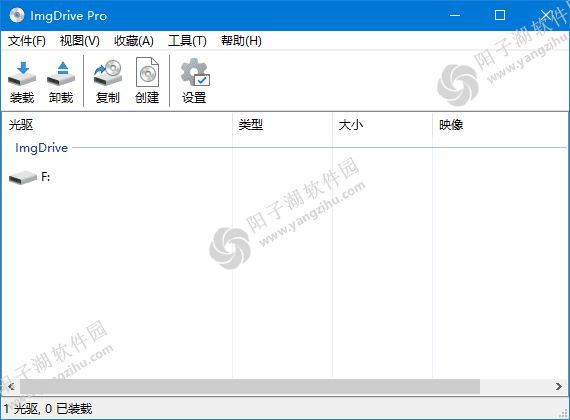Screen dimensions: 570x420
Task: Click the 卸载 (Unmount) toolbar icon
Action: click(x=61, y=74)
